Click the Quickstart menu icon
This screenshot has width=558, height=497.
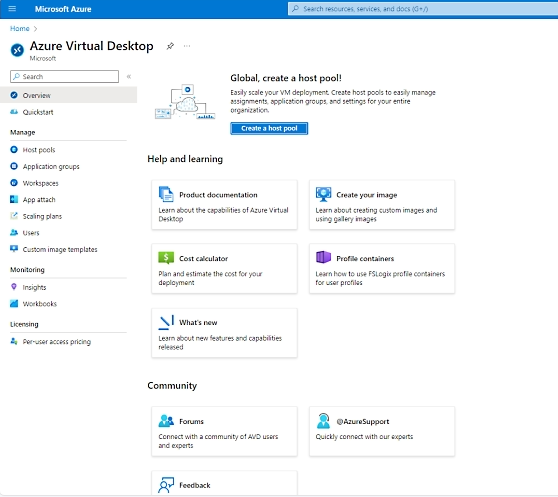pyautogui.click(x=14, y=112)
